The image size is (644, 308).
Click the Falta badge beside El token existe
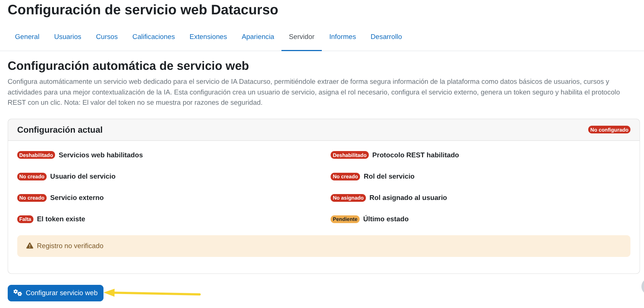[x=25, y=219]
